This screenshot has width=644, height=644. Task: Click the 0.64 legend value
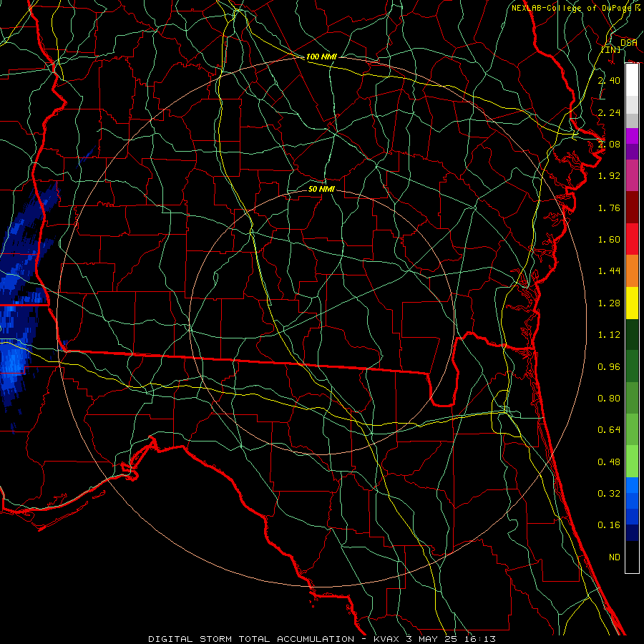[609, 430]
